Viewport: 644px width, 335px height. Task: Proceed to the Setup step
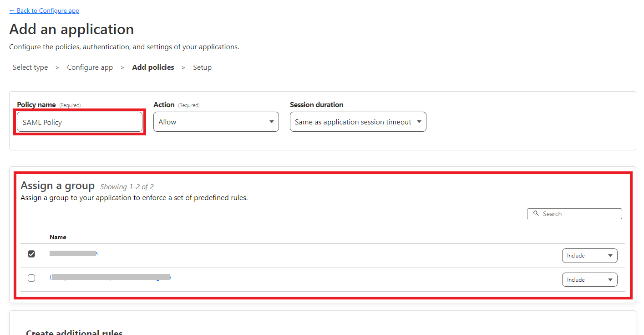click(x=202, y=67)
